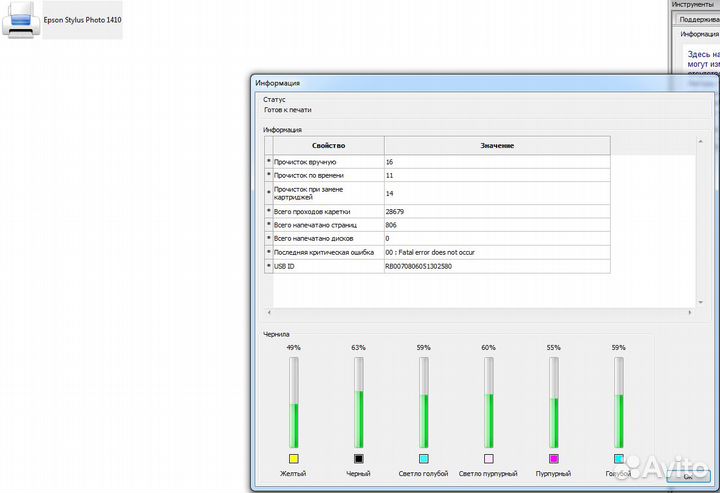Viewport: 720px width, 493px height.
Task: Click the 'Светло пурпурный' ink label
Action: pyautogui.click(x=488, y=473)
